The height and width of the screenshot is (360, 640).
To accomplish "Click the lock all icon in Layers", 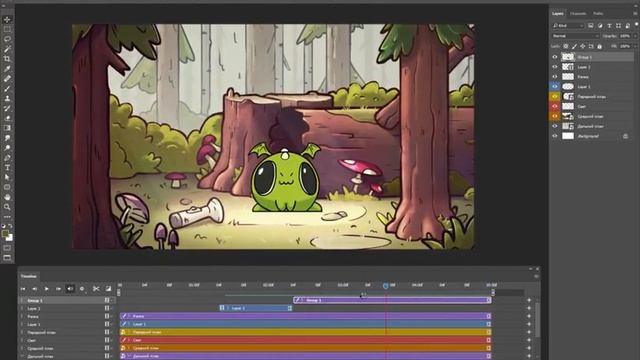I will point(600,47).
